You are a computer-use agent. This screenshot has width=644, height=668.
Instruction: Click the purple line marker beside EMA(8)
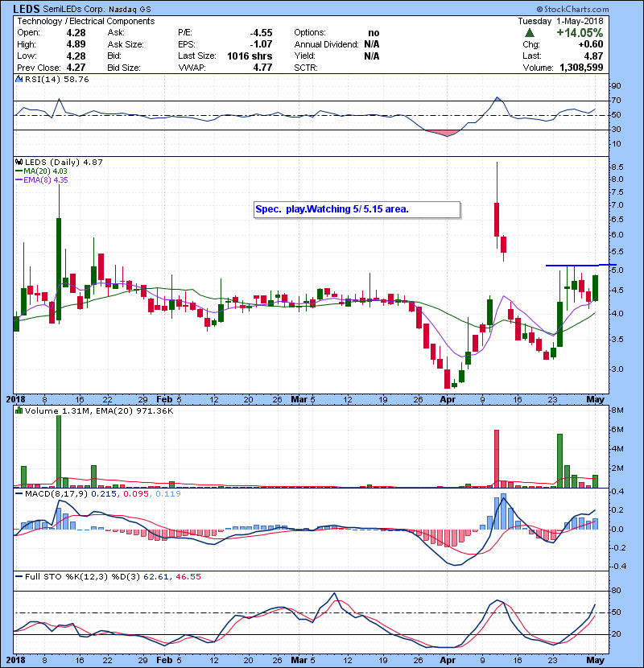19,179
